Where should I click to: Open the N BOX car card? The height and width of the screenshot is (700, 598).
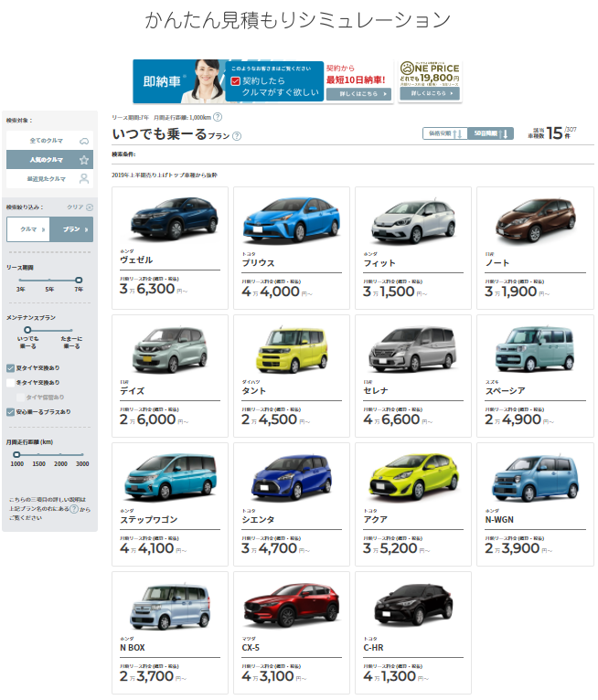170,632
